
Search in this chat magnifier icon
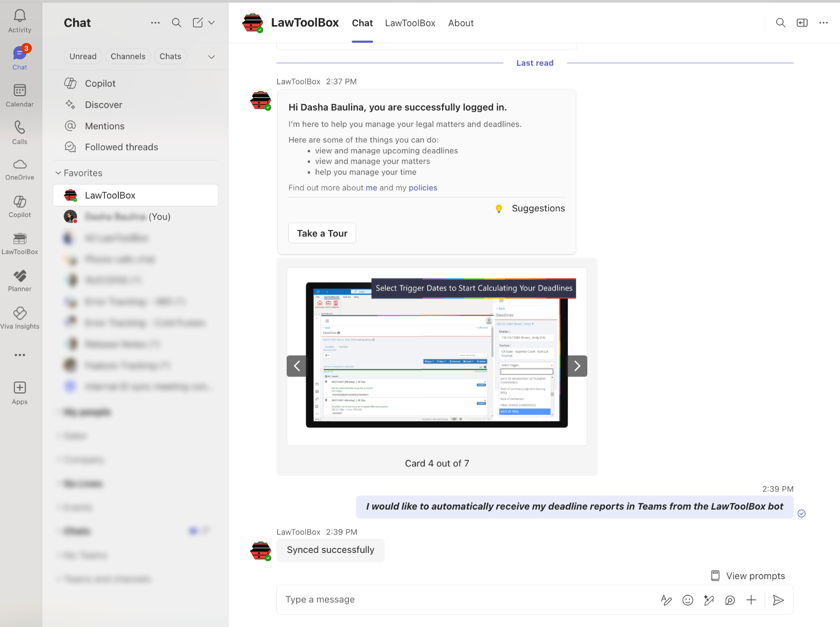[781, 23]
